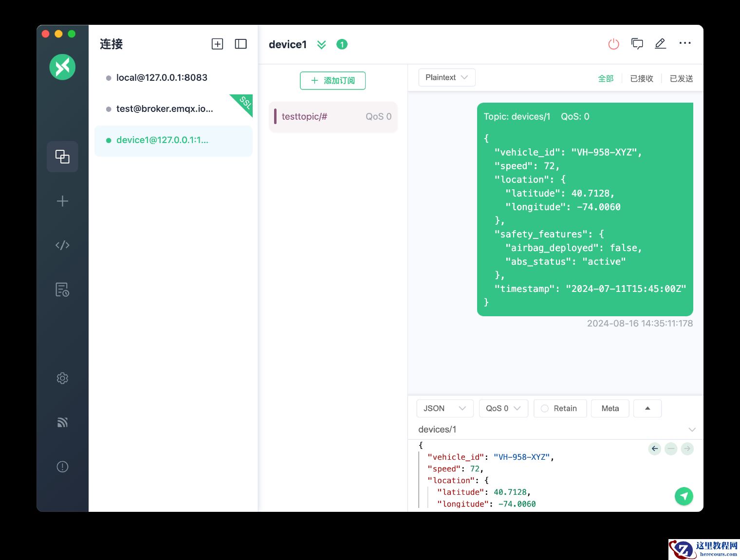Open the JSON payload type dropdown
The image size is (740, 560).
pos(445,409)
